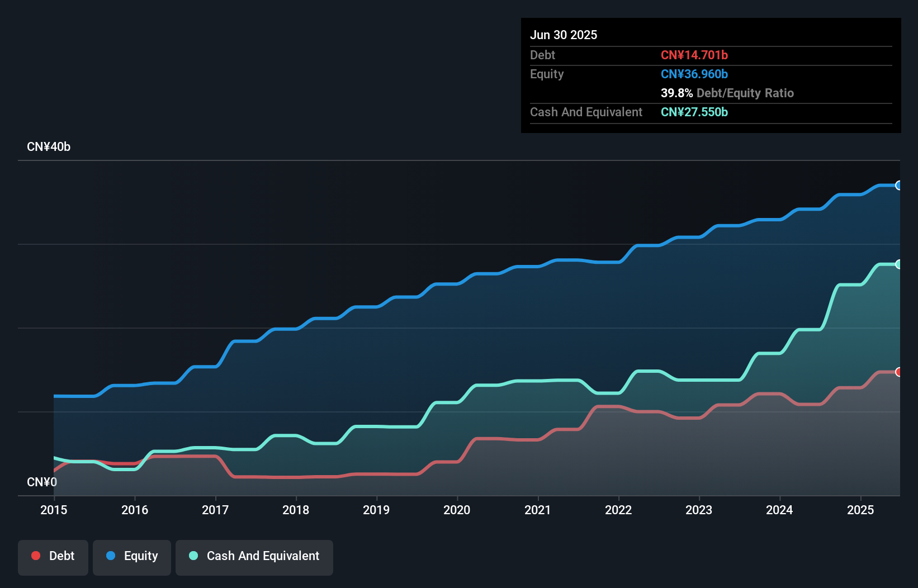Click the CN¥27.550b cash value in the tooltip
Screen dimensions: 918x588
[694, 112]
